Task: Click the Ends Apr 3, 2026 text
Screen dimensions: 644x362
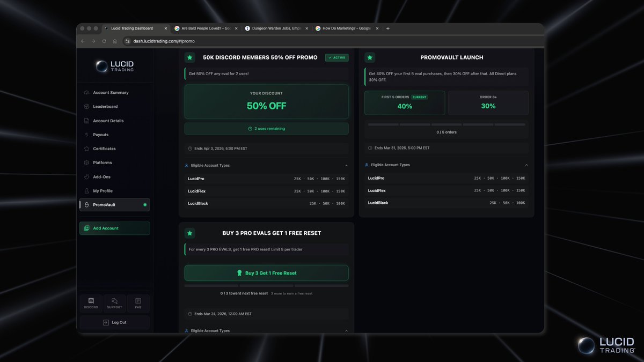Action: click(x=221, y=149)
